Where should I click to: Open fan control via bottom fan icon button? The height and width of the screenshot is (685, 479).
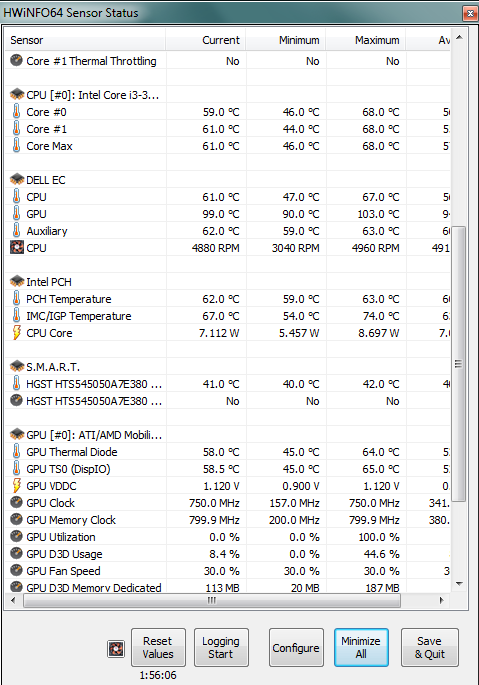116,649
